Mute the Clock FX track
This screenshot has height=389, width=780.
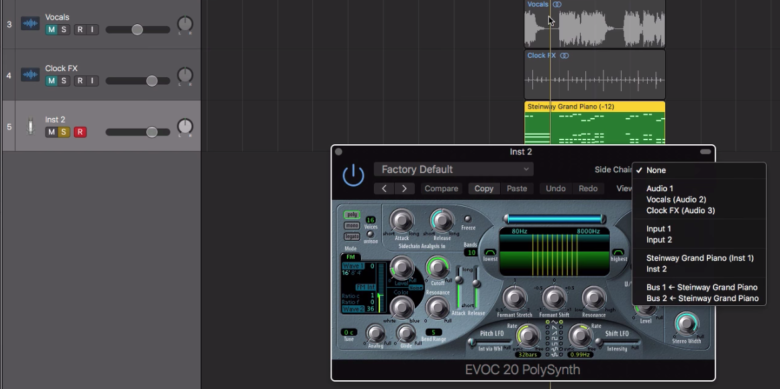click(x=51, y=81)
